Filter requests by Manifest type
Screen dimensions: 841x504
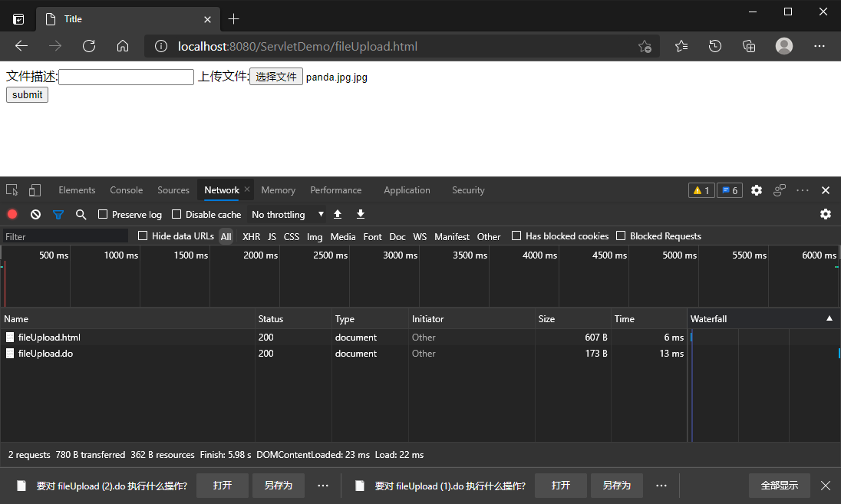[452, 236]
